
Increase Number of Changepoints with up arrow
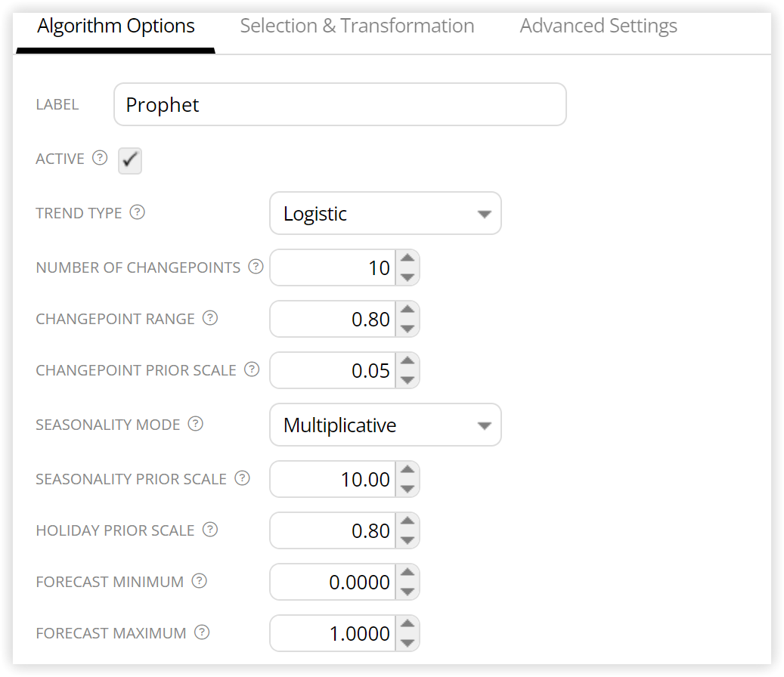pos(407,258)
